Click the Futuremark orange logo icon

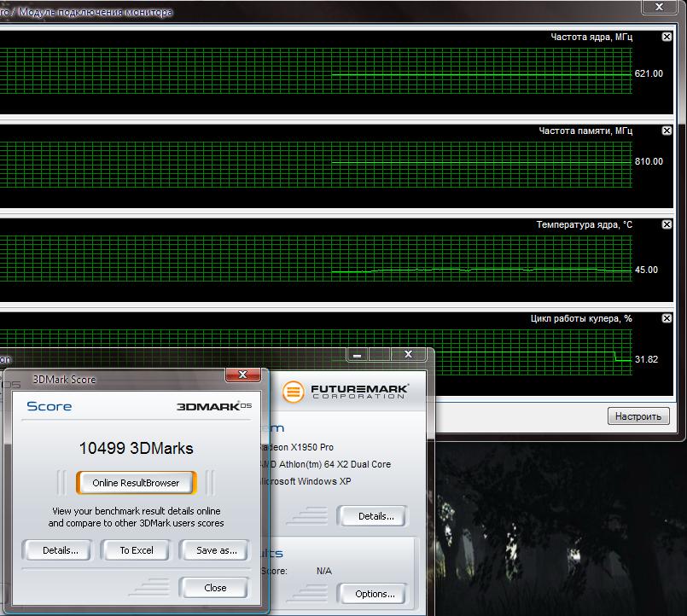(294, 392)
